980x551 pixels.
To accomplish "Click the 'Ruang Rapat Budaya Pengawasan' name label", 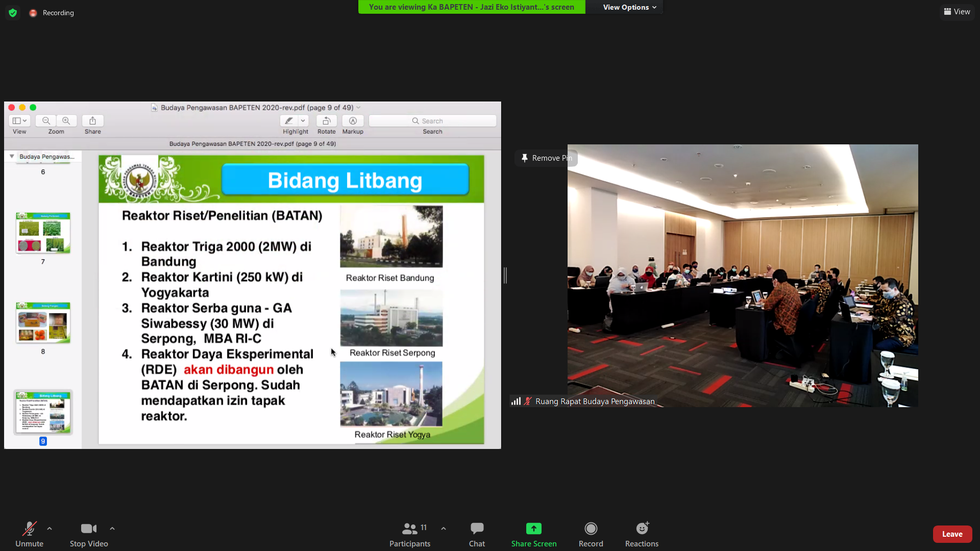I will 595,402.
